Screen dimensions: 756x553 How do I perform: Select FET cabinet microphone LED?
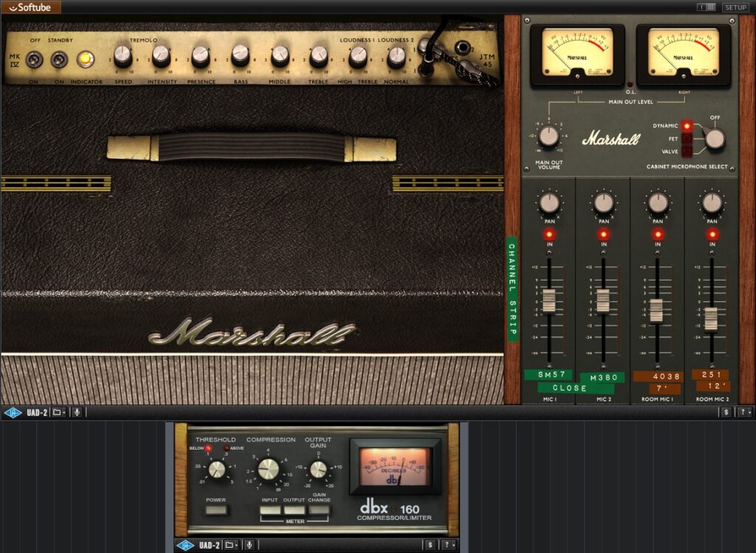tap(687, 139)
